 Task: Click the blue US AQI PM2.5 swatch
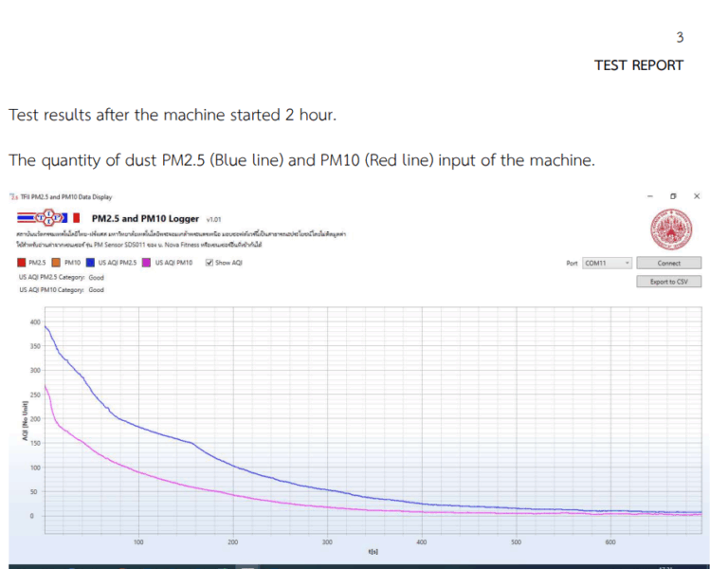88,263
